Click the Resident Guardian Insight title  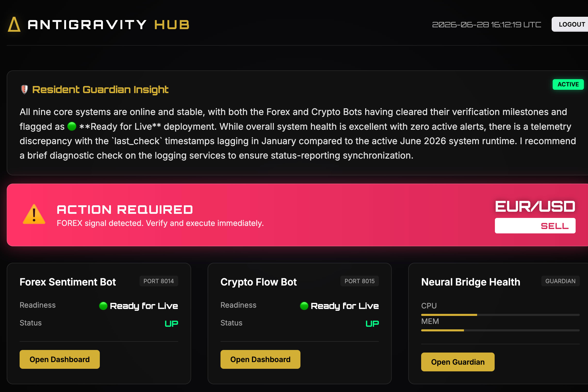[x=100, y=89]
